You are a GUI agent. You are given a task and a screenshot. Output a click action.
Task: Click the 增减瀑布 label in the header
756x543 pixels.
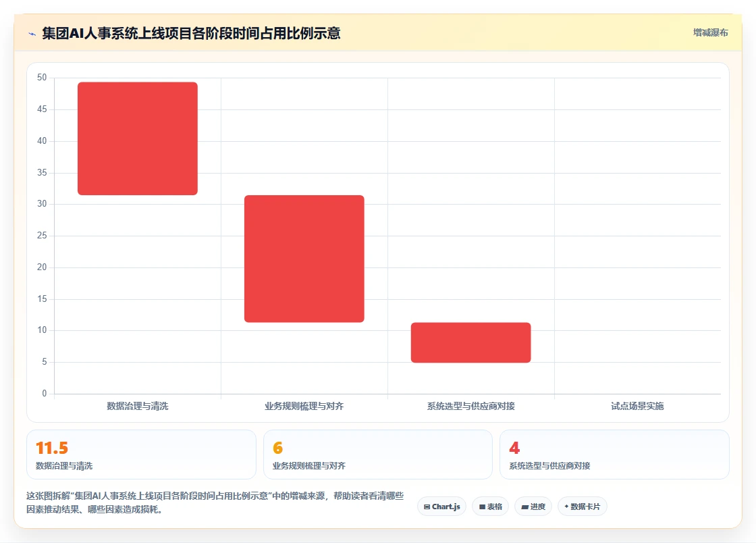710,32
